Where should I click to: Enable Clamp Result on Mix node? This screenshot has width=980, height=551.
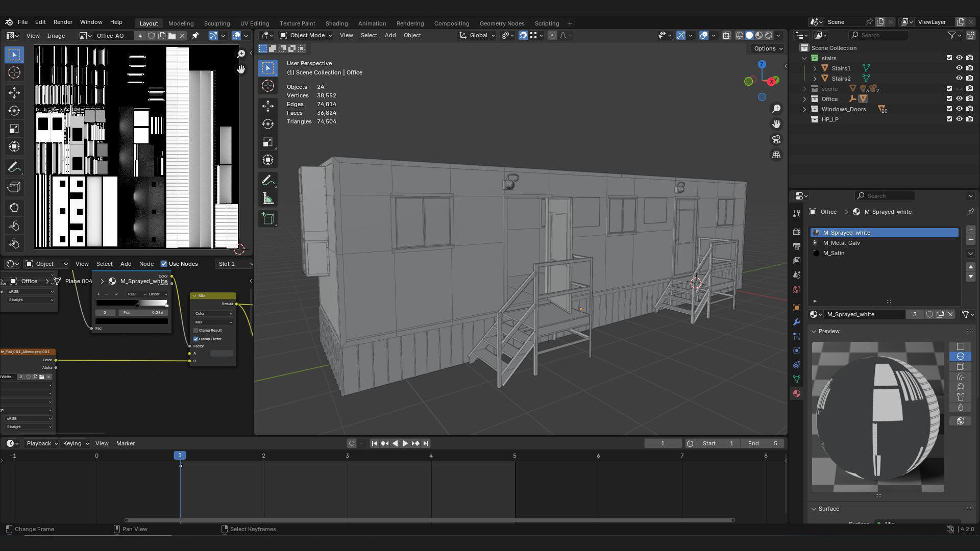196,330
